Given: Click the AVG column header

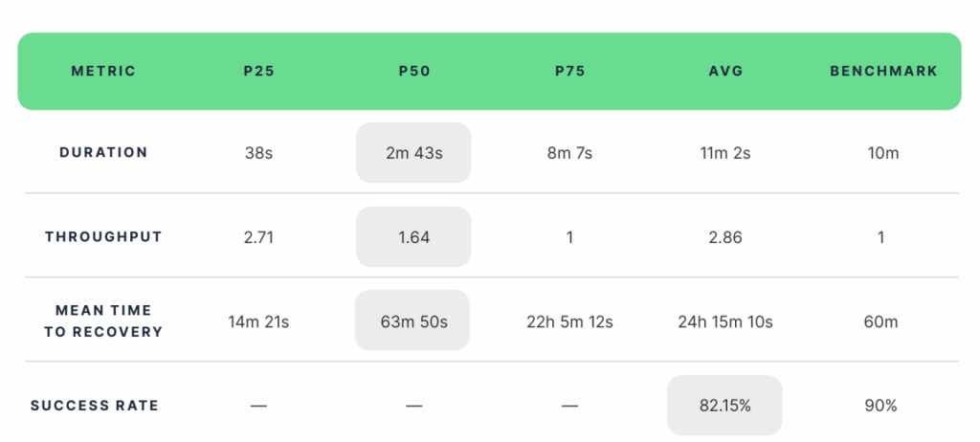Looking at the screenshot, I should (x=725, y=71).
